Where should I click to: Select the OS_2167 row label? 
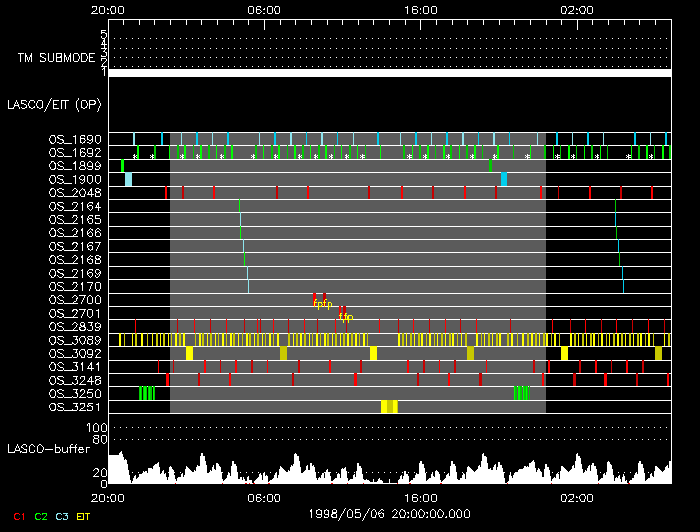click(x=75, y=246)
